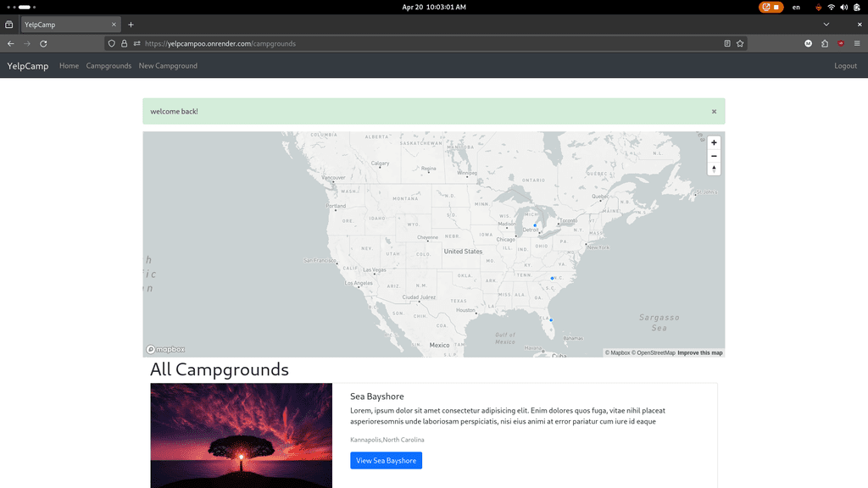Click the Kannapolis, North Carolina location text
This screenshot has width=868, height=488.
pos(387,440)
